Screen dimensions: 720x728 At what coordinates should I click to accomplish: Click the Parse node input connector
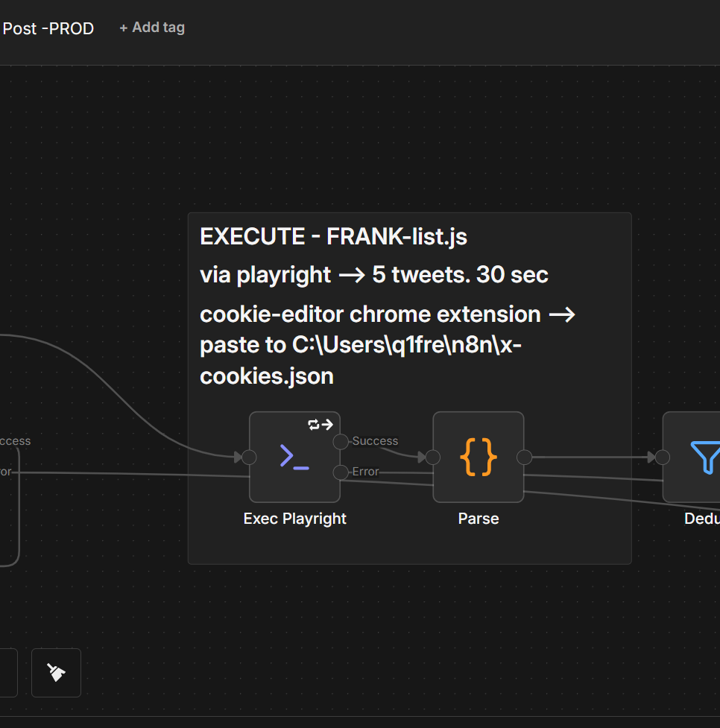433,457
